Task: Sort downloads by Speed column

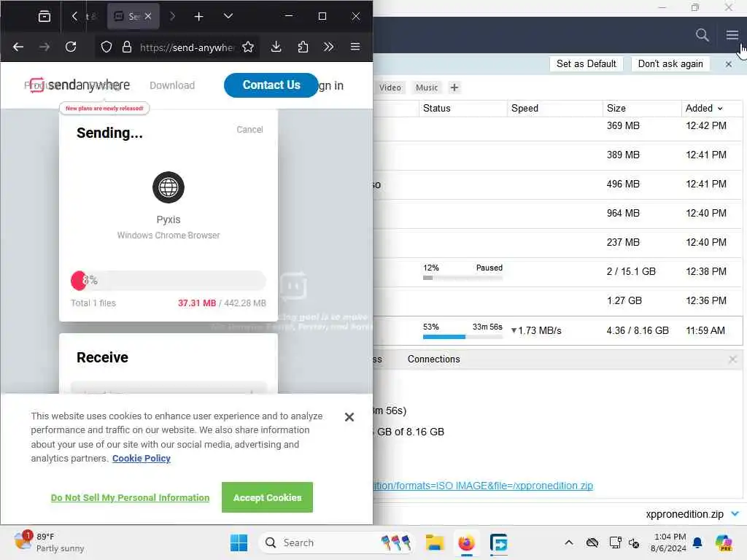Action: pos(554,108)
